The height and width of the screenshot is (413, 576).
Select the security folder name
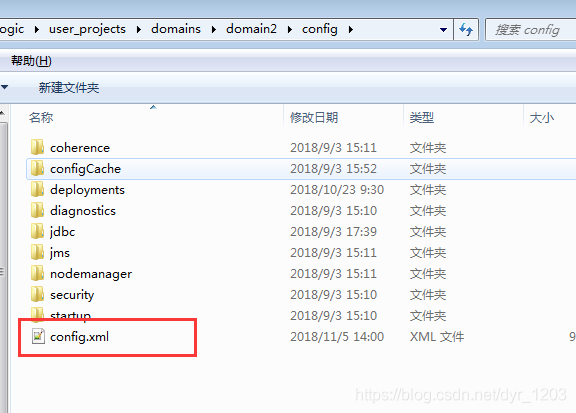point(72,295)
